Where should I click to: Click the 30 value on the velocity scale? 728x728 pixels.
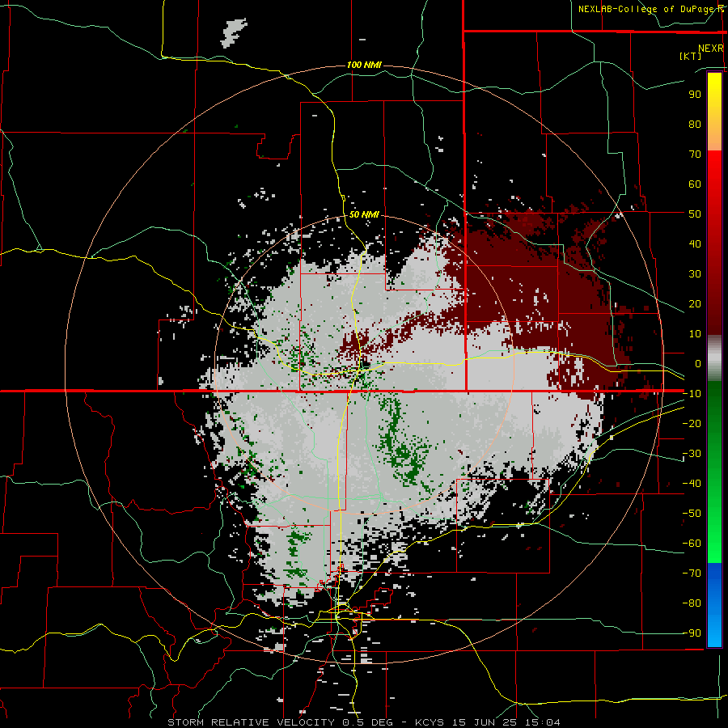[695, 274]
